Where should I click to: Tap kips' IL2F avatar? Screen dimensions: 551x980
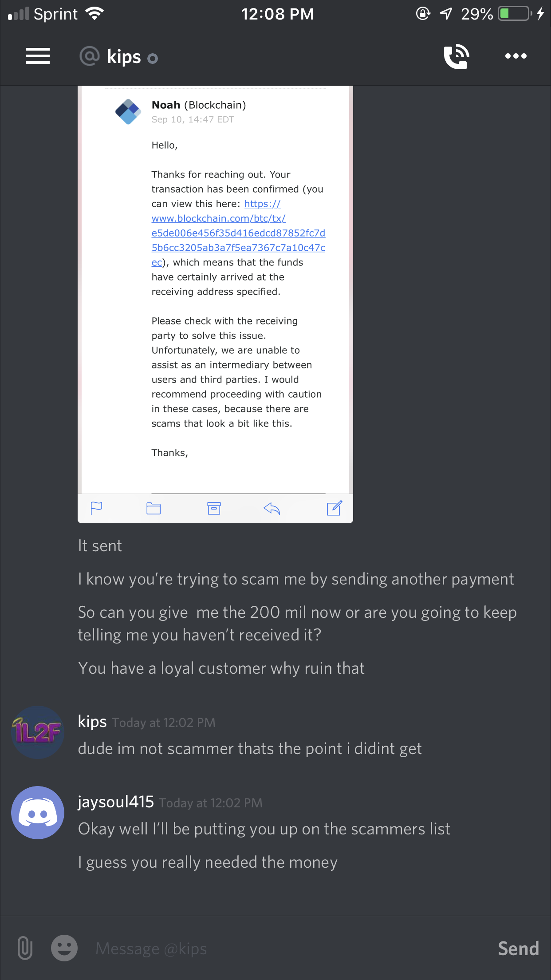(38, 732)
